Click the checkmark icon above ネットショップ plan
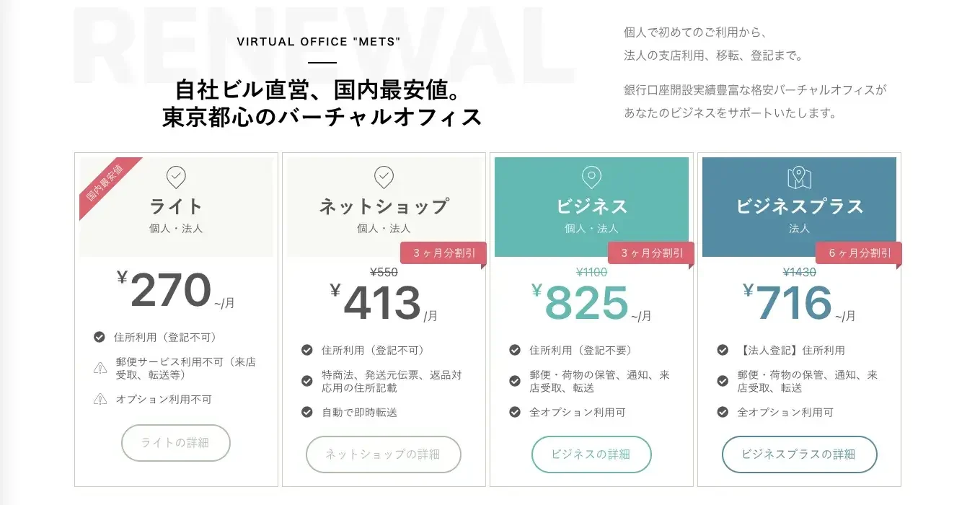Screen dimensions: 980x505 [x=384, y=176]
